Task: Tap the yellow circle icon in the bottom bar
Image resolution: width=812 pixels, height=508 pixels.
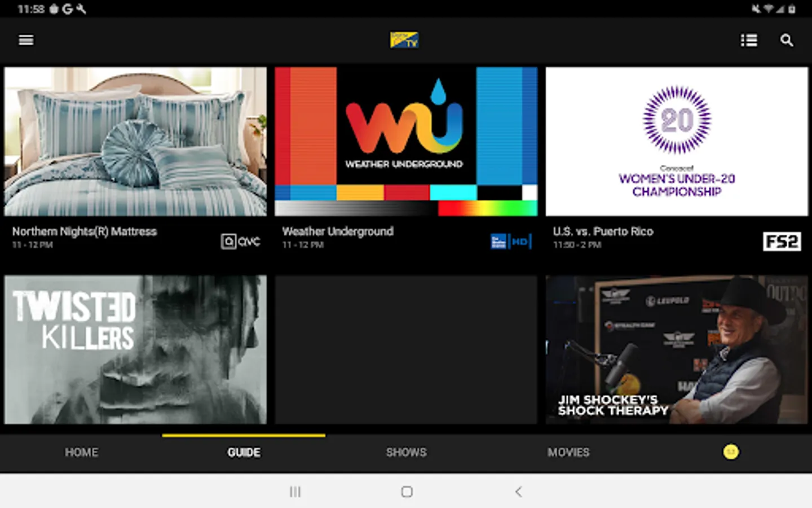Action: click(731, 452)
